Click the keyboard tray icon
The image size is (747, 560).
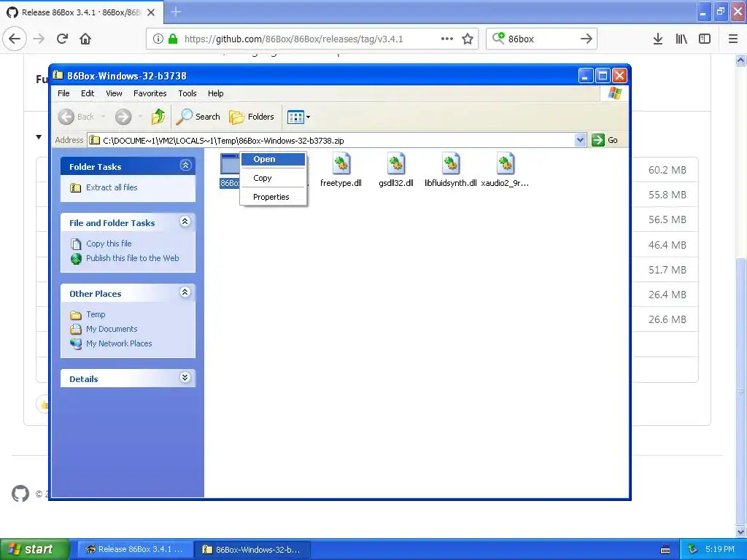pos(665,550)
